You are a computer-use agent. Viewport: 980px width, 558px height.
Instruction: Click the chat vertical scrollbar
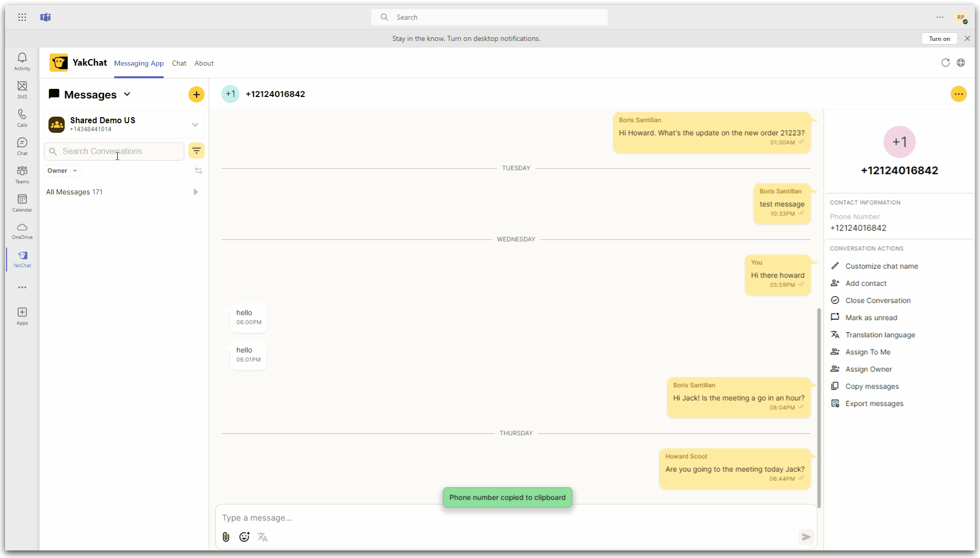pyautogui.click(x=819, y=408)
